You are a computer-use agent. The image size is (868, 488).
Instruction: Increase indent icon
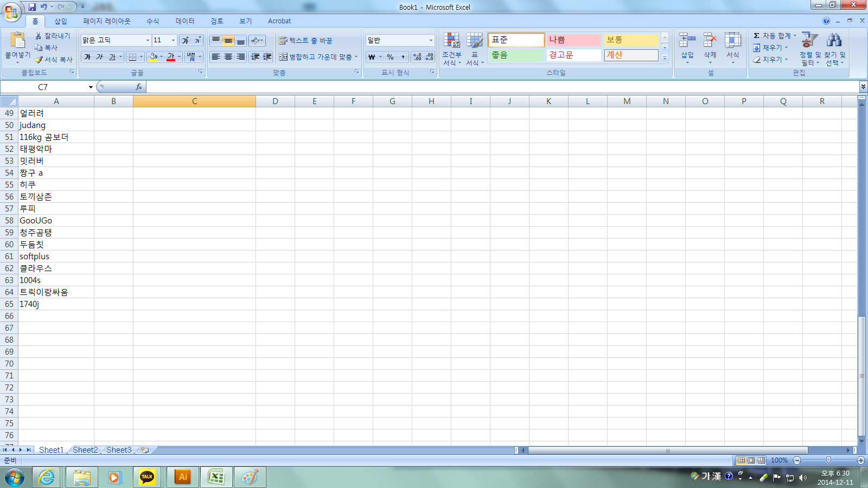point(267,57)
